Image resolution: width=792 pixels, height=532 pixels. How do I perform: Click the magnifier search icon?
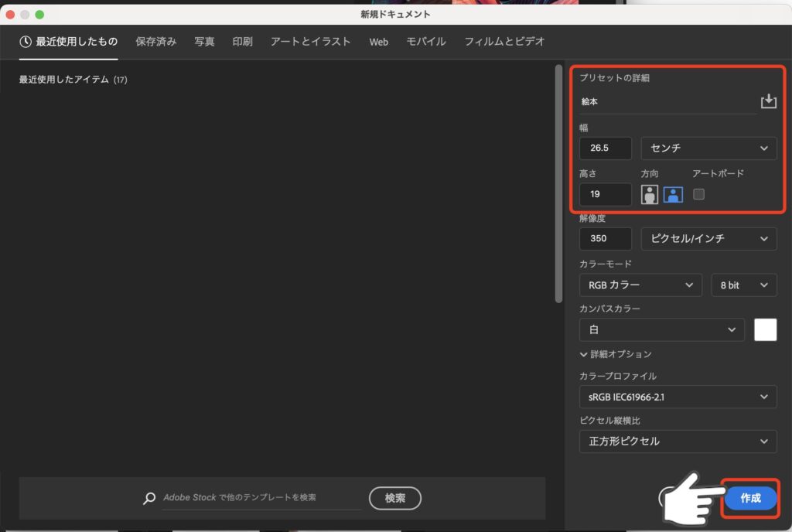(149, 499)
